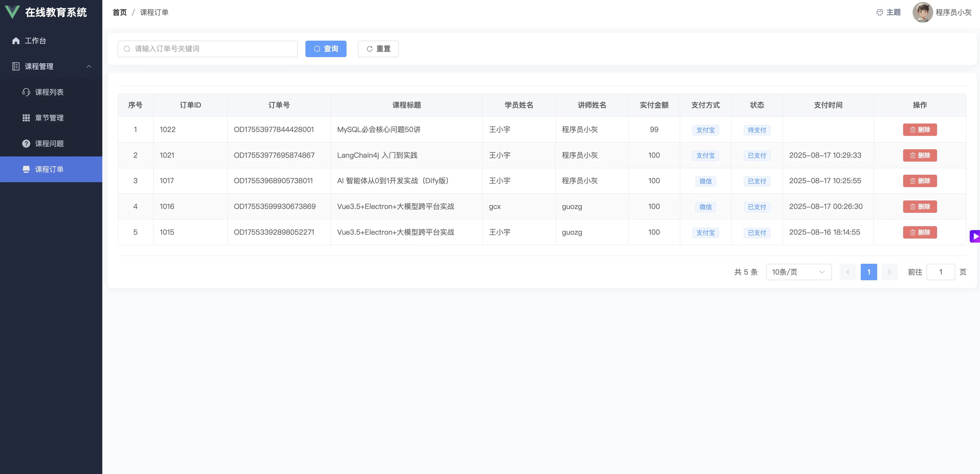
Task: Click next page arrow in pagination
Action: tap(889, 272)
